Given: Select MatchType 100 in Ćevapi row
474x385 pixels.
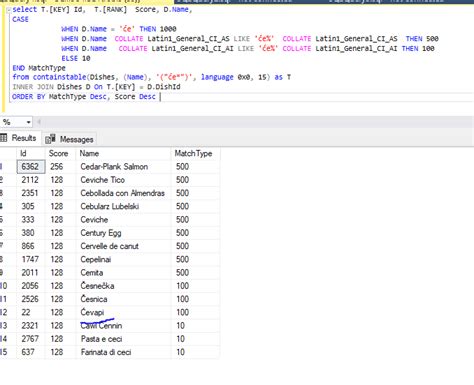Looking at the screenshot, I should tap(195, 312).
